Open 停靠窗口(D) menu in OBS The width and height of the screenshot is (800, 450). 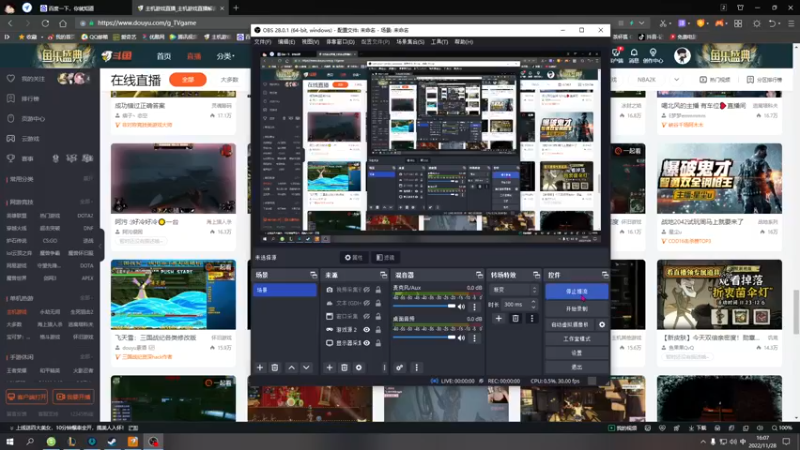point(340,42)
